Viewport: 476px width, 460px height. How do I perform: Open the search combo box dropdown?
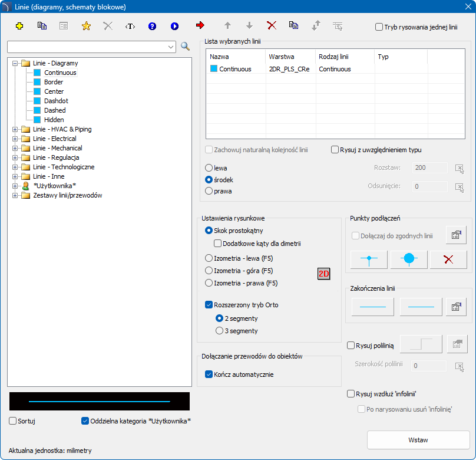[171, 47]
